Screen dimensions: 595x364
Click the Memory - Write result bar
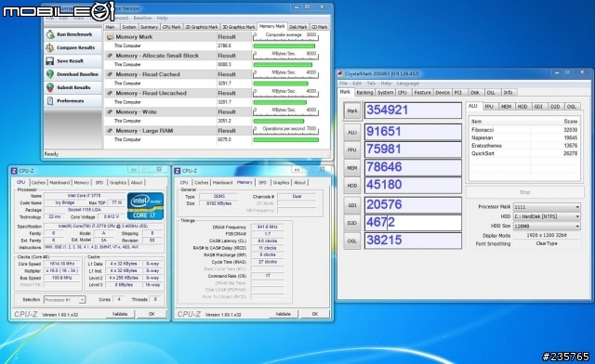[x=279, y=121]
